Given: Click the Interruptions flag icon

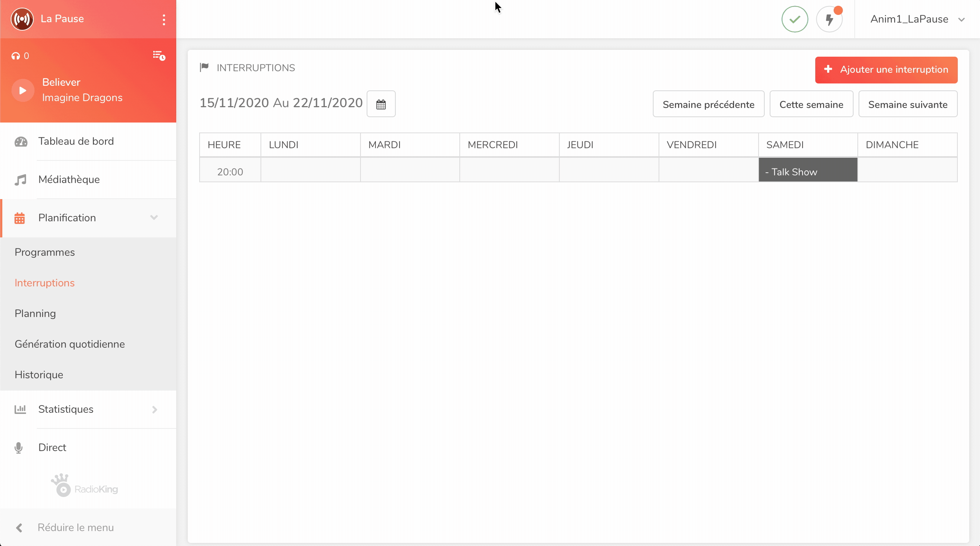Looking at the screenshot, I should pyautogui.click(x=204, y=68).
